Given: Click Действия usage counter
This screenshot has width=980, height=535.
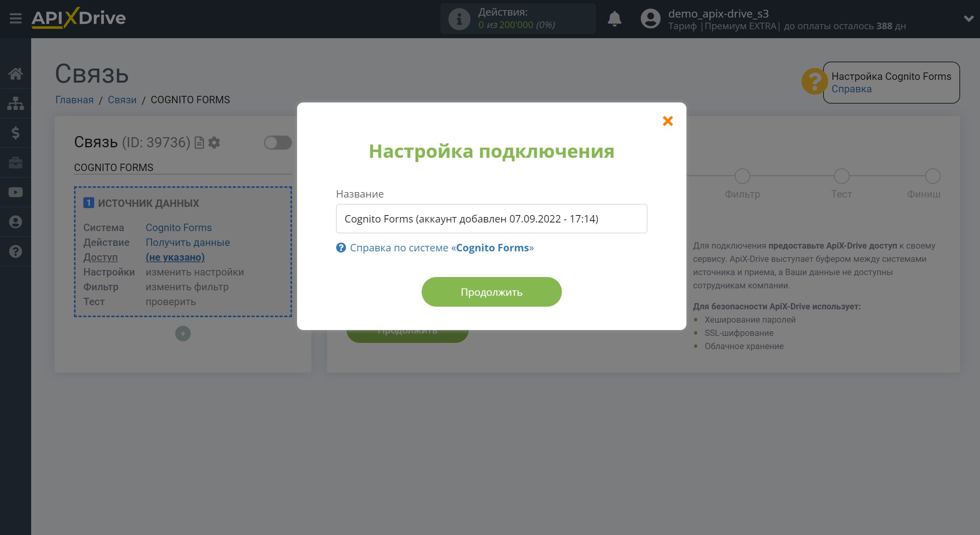Looking at the screenshot, I should (518, 18).
